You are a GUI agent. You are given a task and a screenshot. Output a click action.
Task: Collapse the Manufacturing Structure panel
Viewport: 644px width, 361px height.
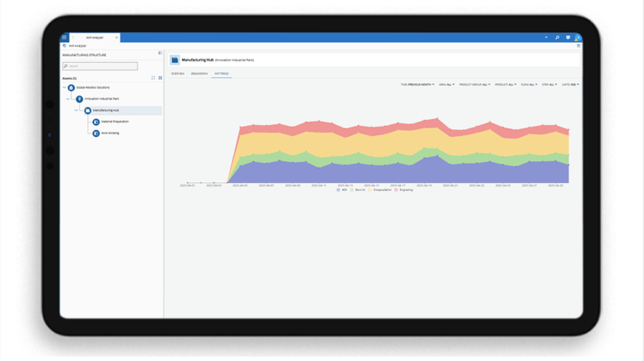(x=160, y=54)
